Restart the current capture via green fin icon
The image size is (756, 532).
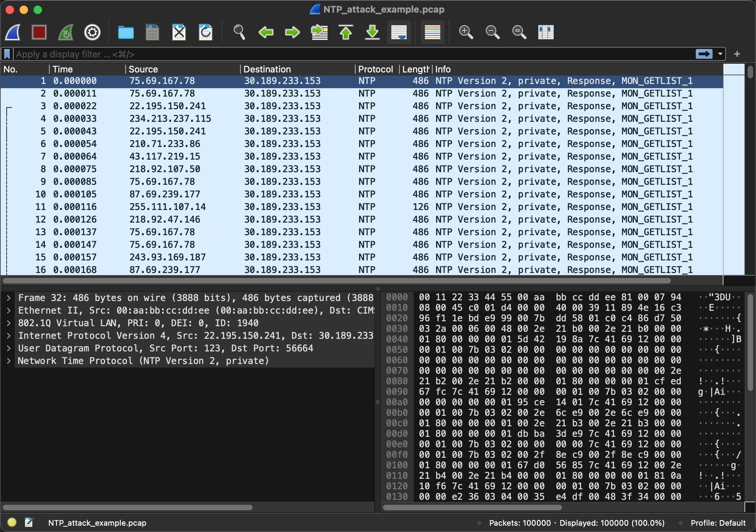pyautogui.click(x=66, y=32)
